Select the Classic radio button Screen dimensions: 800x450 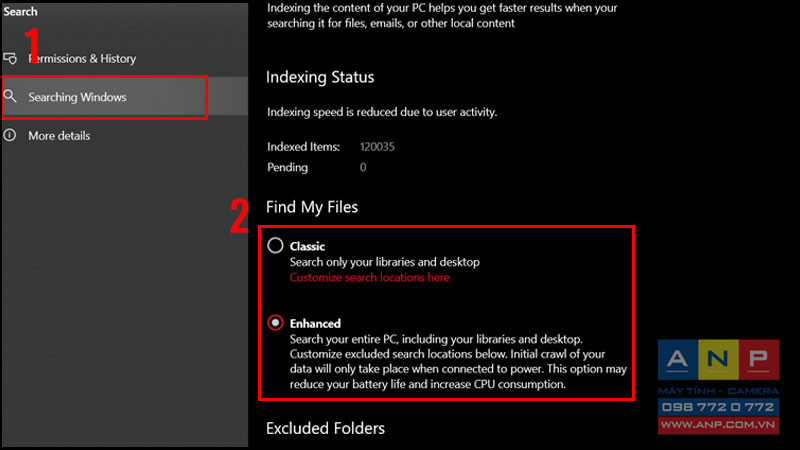[275, 245]
